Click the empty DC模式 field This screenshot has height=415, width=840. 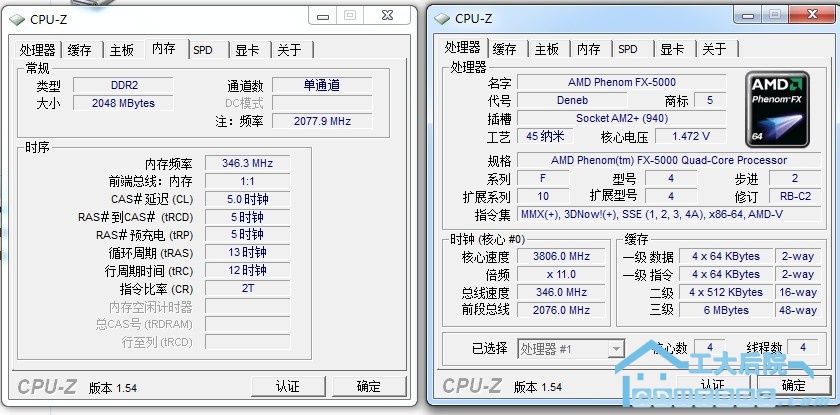pyautogui.click(x=322, y=103)
